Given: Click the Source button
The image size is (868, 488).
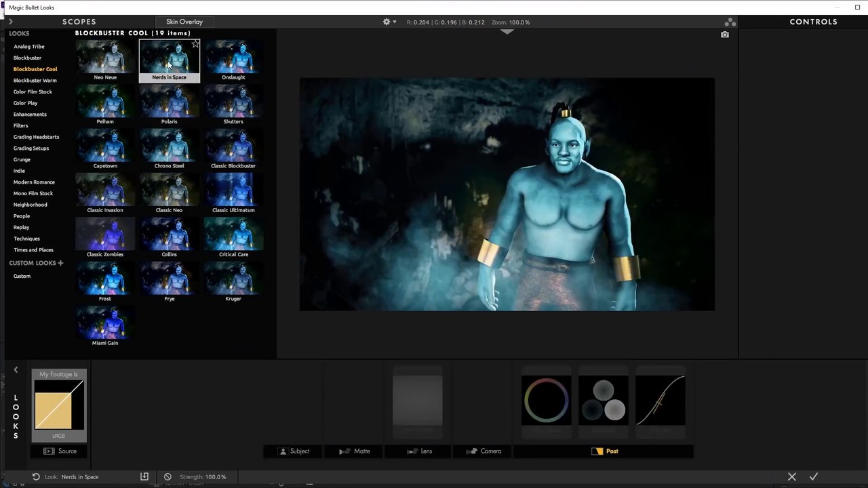Looking at the screenshot, I should 60,451.
